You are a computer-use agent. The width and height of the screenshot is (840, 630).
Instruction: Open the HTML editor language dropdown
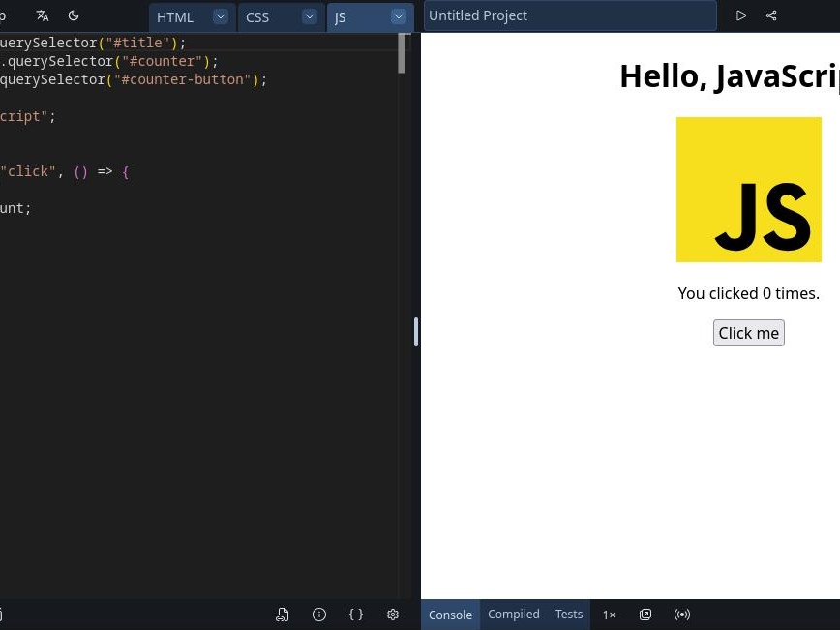coord(221,16)
